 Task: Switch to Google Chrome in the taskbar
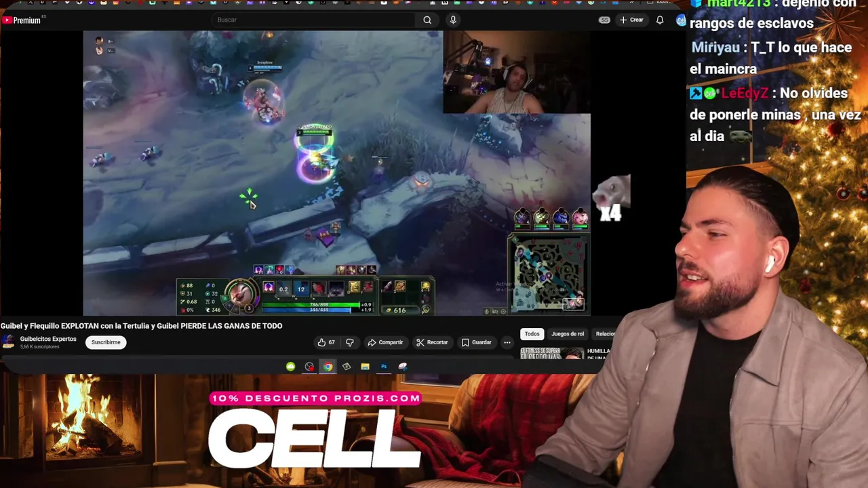tap(328, 367)
